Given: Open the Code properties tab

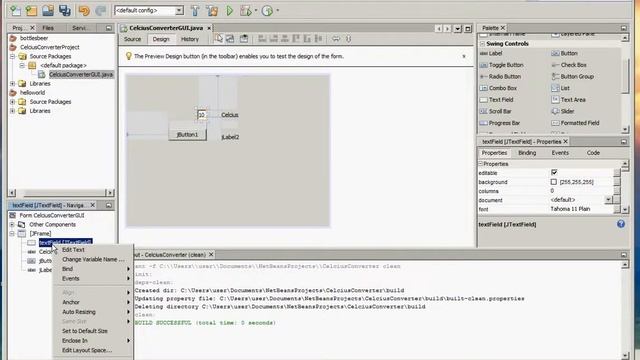Looking at the screenshot, I should point(593,153).
